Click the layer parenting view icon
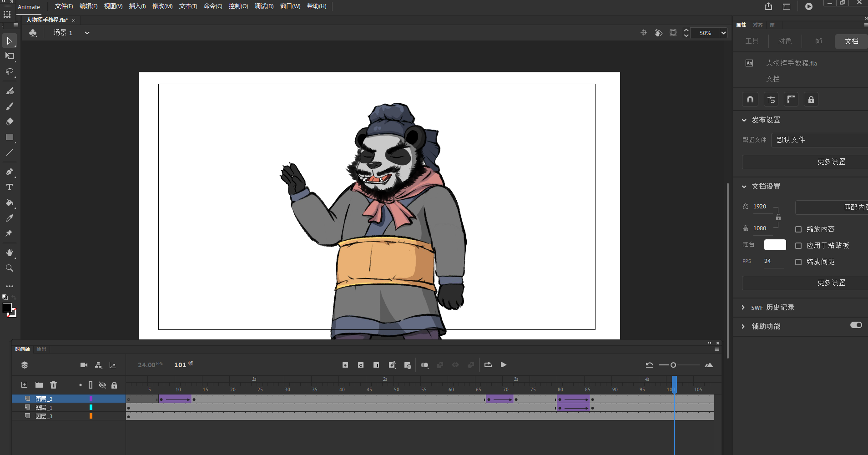The image size is (868, 455). (98, 365)
